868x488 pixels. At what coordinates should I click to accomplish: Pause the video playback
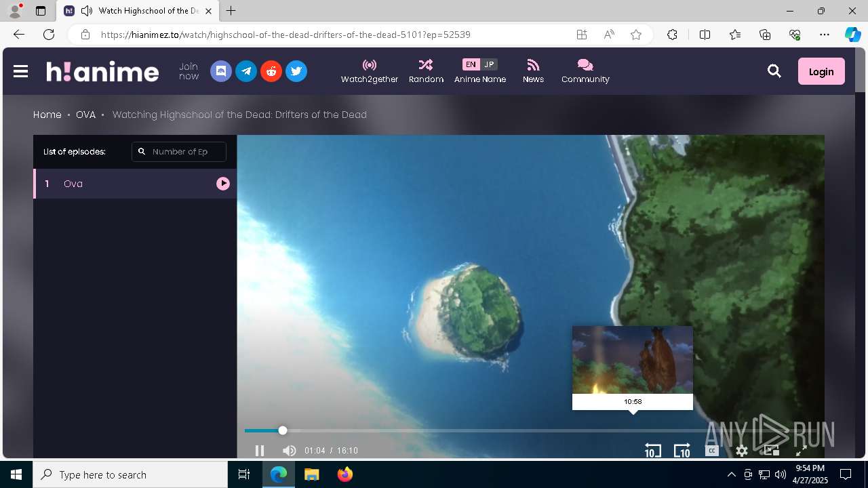tap(260, 451)
